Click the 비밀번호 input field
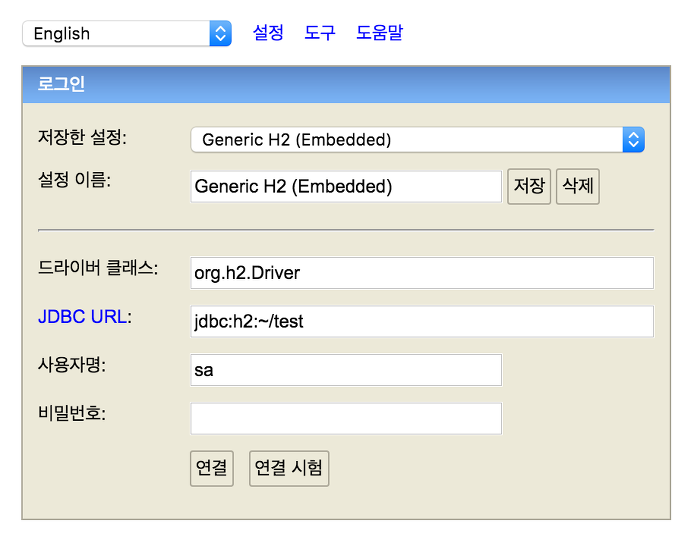694x552 pixels. 346,419
